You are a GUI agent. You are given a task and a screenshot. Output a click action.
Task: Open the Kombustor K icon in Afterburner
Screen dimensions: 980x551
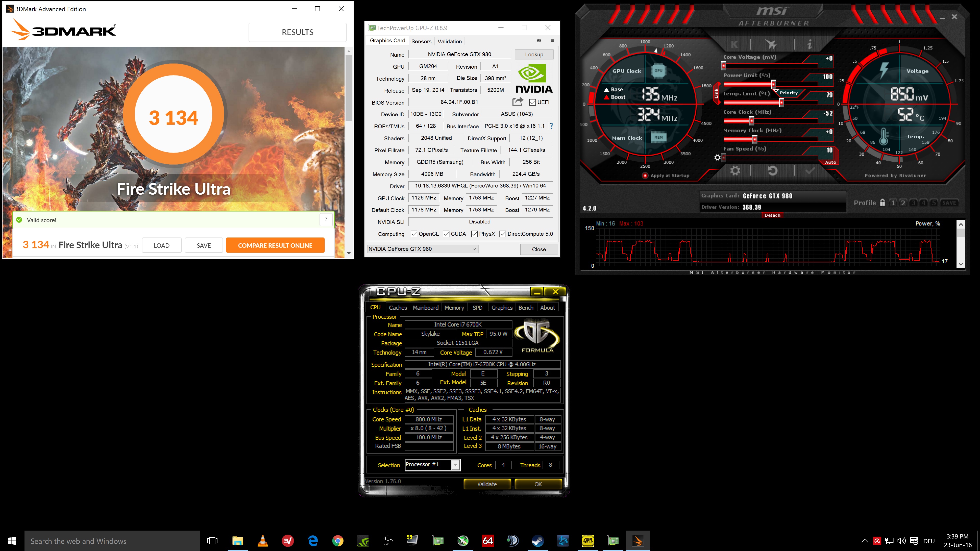pyautogui.click(x=734, y=44)
